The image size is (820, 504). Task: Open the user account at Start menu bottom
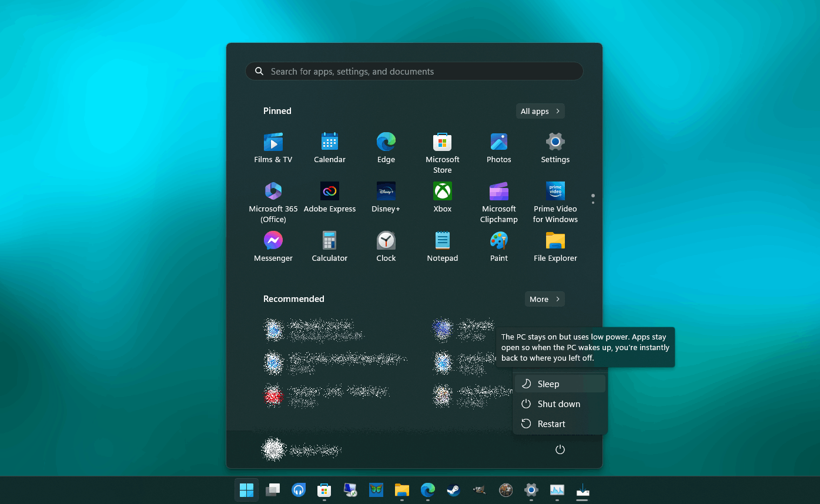[302, 450]
